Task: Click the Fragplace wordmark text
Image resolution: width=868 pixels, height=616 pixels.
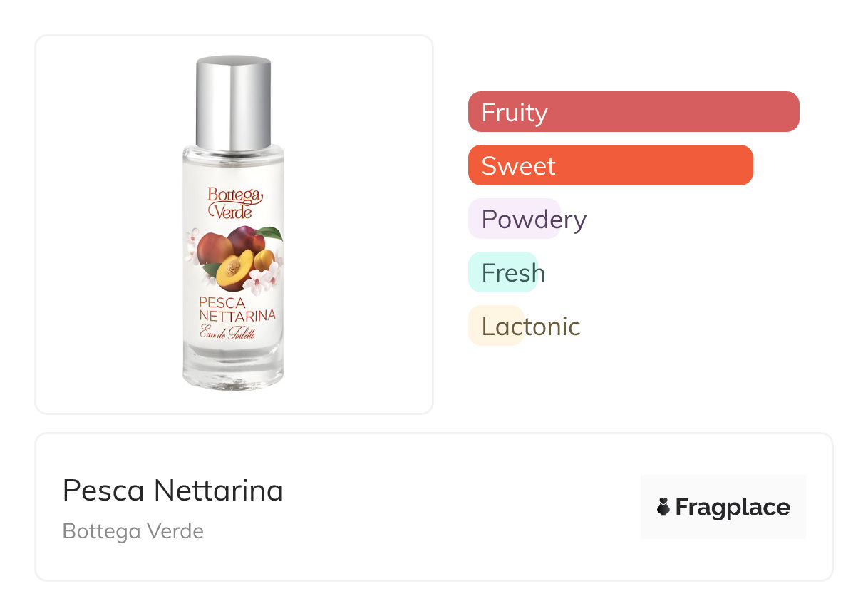Action: coord(733,508)
